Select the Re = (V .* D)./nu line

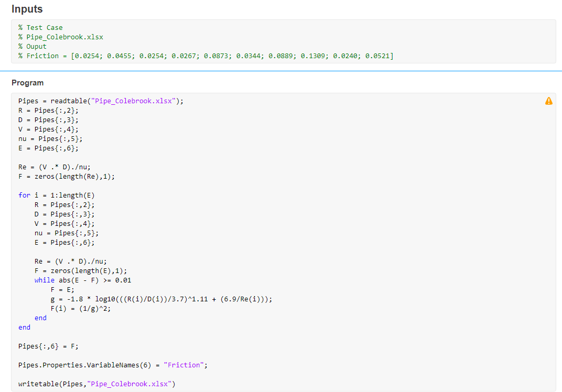coord(52,167)
